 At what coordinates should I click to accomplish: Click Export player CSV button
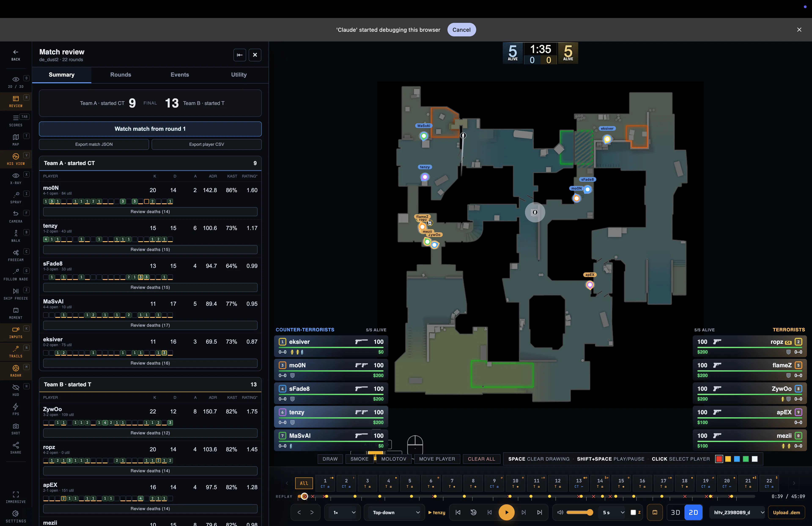pos(207,144)
